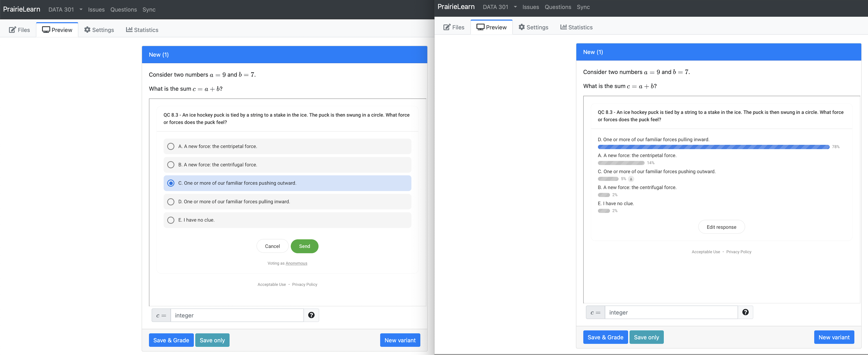868x355 pixels.
Task: Click the Settings gear icon
Action: (88, 30)
